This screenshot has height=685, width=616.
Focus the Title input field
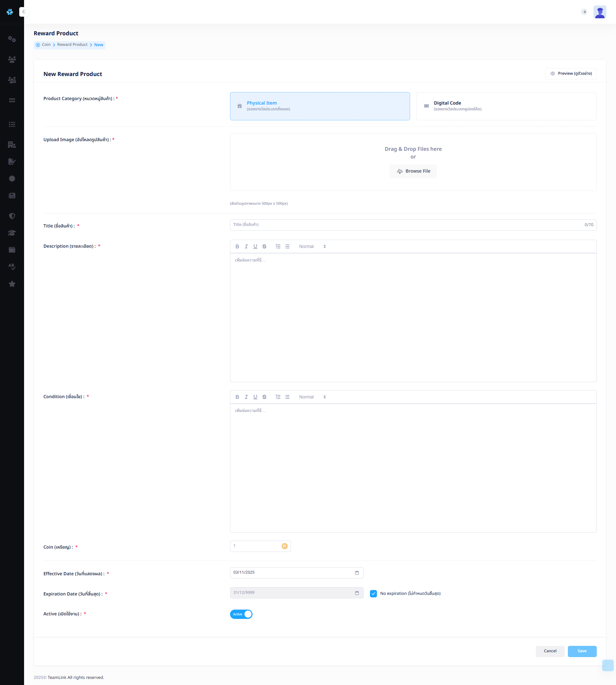pyautogui.click(x=406, y=225)
